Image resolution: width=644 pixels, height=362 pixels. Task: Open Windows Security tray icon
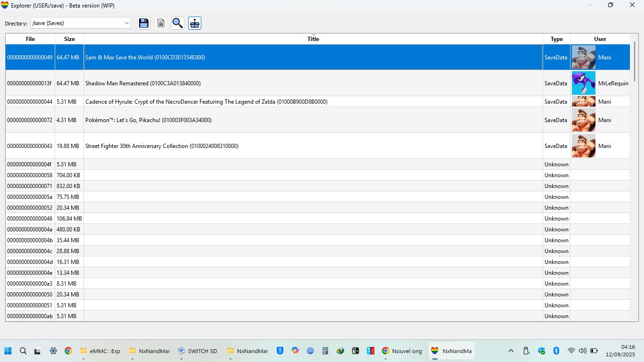click(x=542, y=351)
